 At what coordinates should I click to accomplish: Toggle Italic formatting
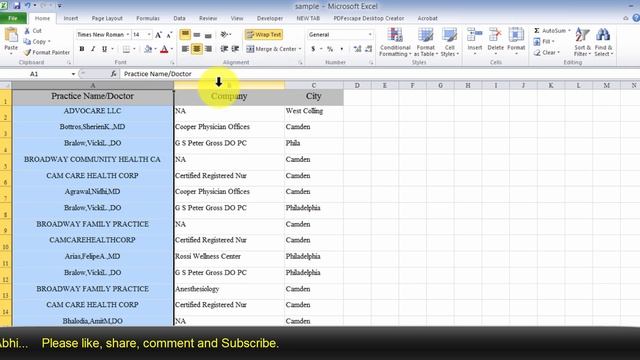tap(93, 49)
